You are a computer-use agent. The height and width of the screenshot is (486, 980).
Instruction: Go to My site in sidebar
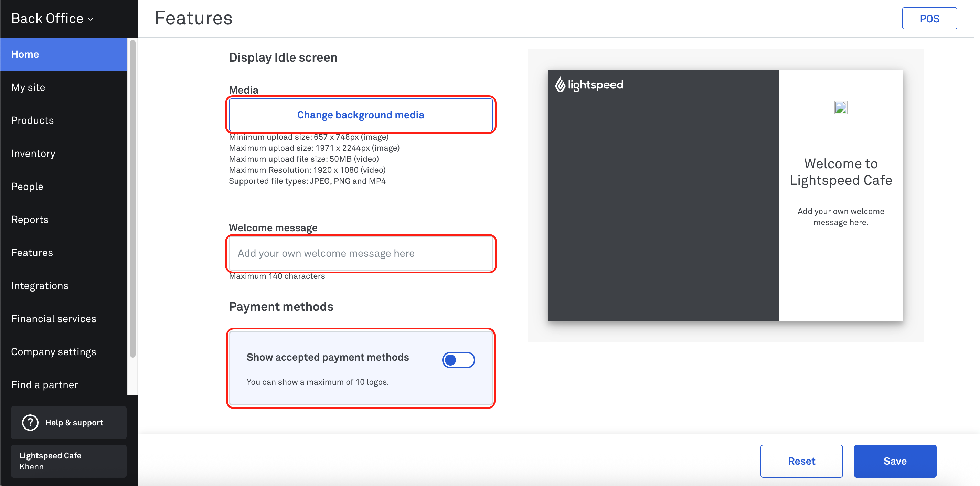coord(64,87)
